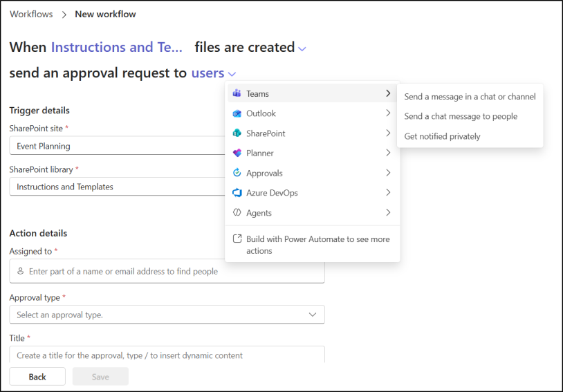The image size is (563, 392).
Task: Select the Teams menu entry
Action: coord(312,93)
